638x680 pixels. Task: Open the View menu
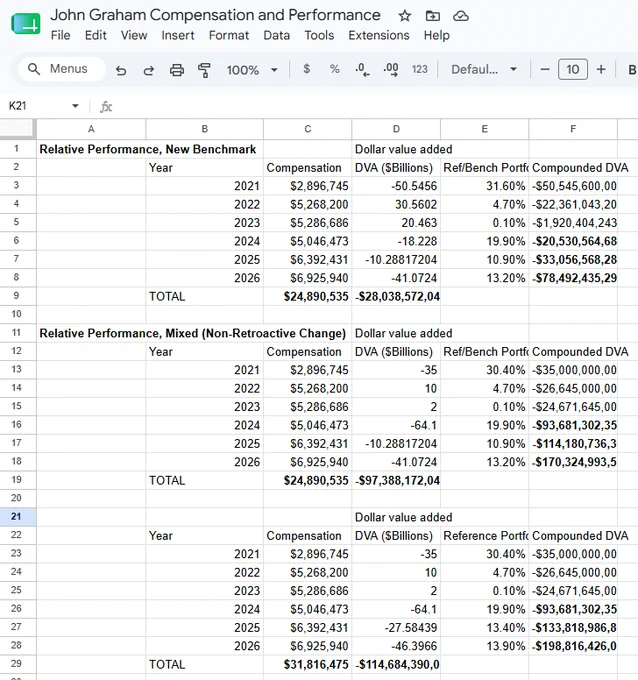(x=134, y=35)
